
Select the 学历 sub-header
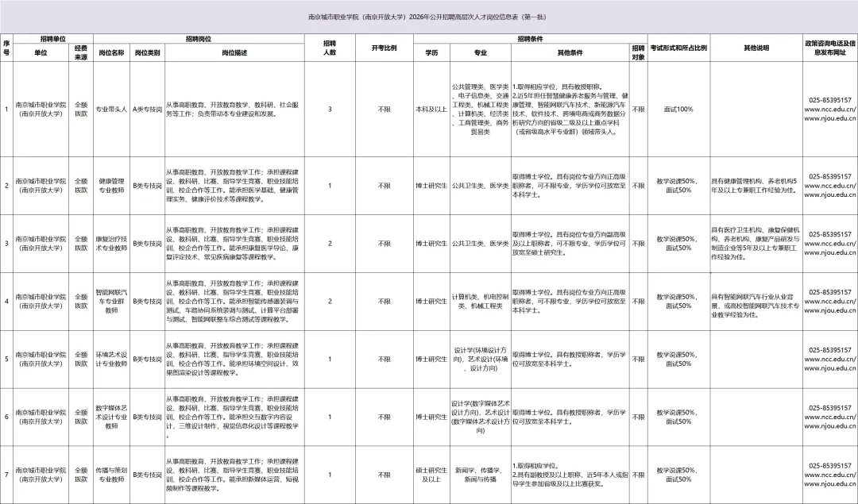(431, 52)
